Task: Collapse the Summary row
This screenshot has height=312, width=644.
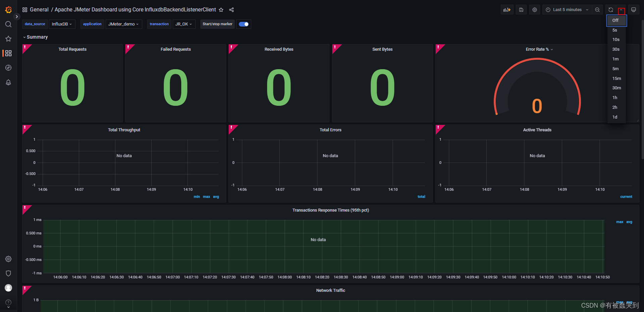Action: point(35,37)
